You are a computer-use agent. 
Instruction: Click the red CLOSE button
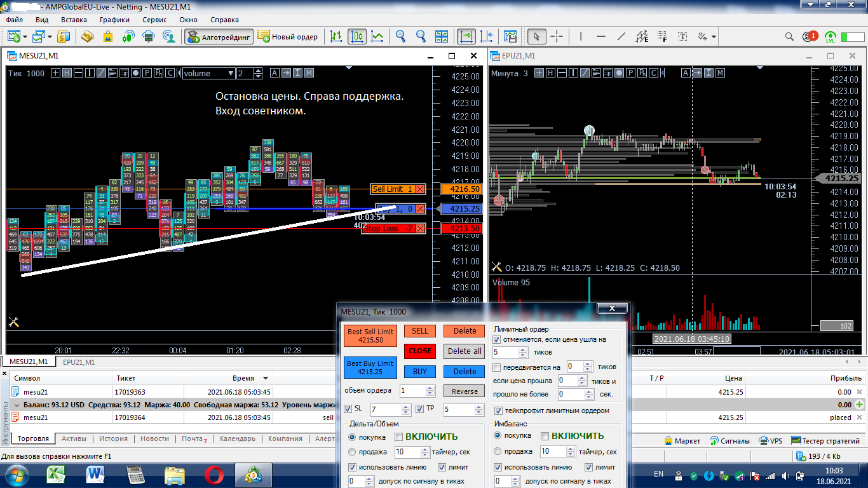[420, 351]
